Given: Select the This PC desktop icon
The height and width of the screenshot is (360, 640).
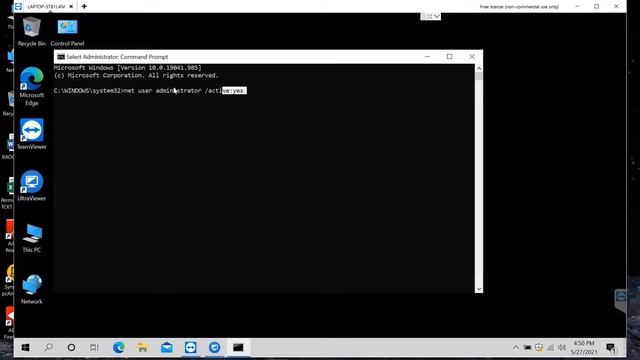Looking at the screenshot, I should [x=31, y=238].
